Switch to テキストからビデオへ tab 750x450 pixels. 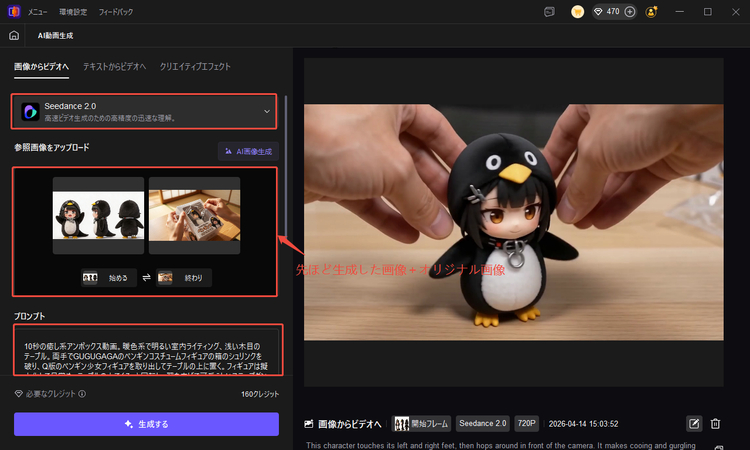114,66
